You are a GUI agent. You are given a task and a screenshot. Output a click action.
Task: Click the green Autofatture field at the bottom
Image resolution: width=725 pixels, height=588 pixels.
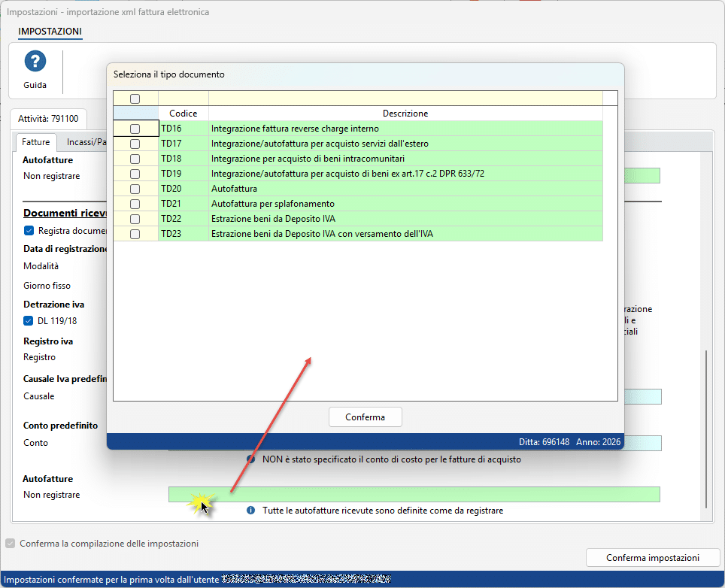414,494
